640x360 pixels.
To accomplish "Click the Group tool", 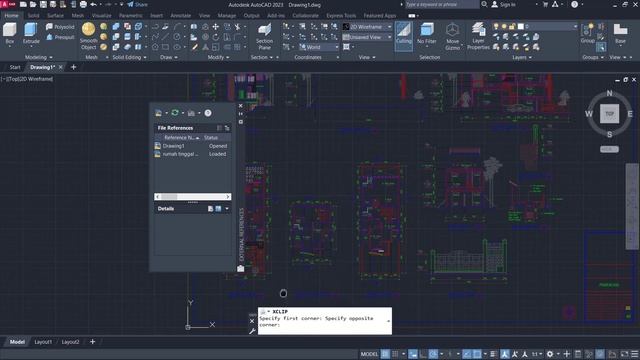I will [588, 33].
